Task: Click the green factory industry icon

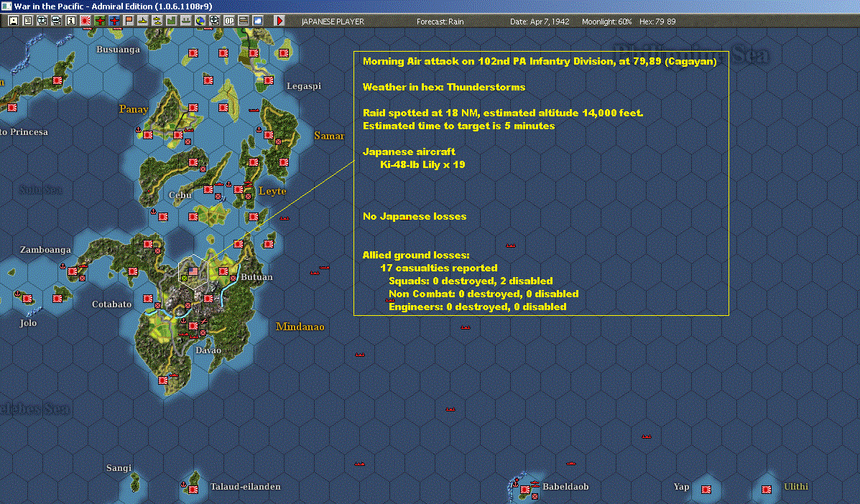Action: tap(171, 21)
